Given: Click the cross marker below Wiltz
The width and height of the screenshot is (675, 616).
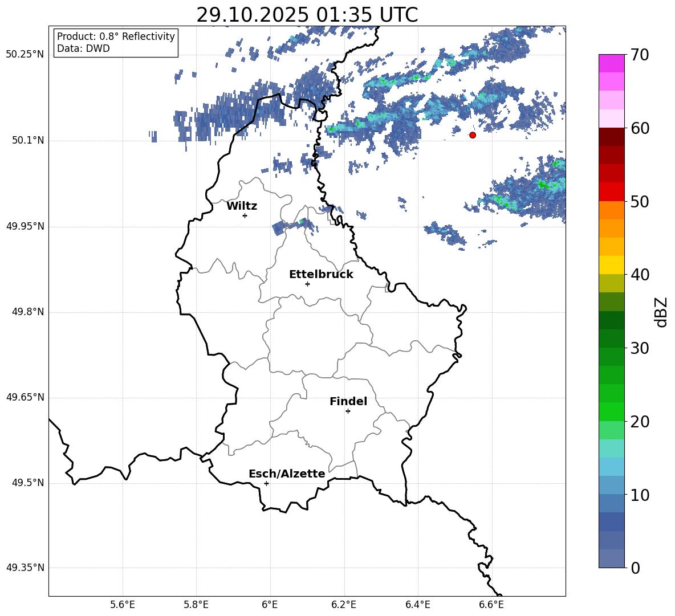Looking at the screenshot, I should coord(245,215).
